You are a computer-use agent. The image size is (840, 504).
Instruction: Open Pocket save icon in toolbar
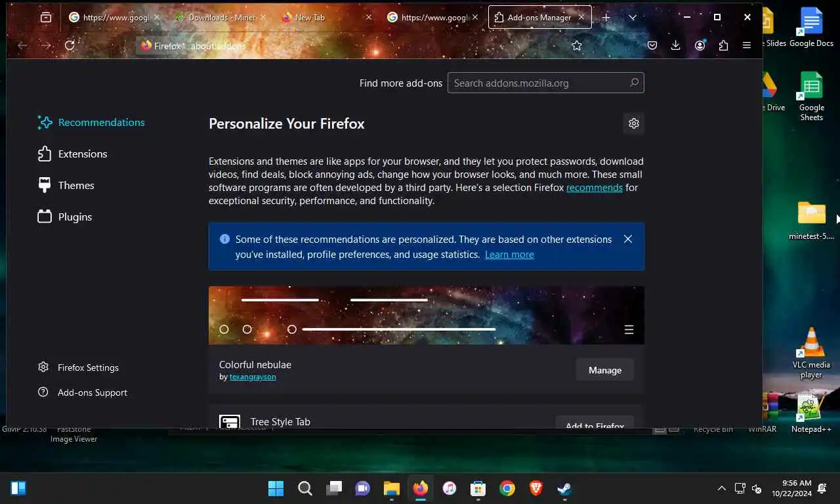pos(652,45)
